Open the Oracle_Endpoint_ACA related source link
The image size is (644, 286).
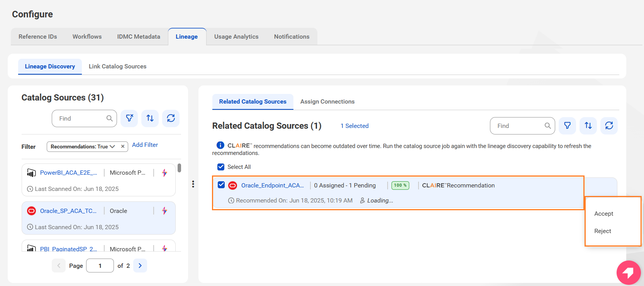coord(273,186)
